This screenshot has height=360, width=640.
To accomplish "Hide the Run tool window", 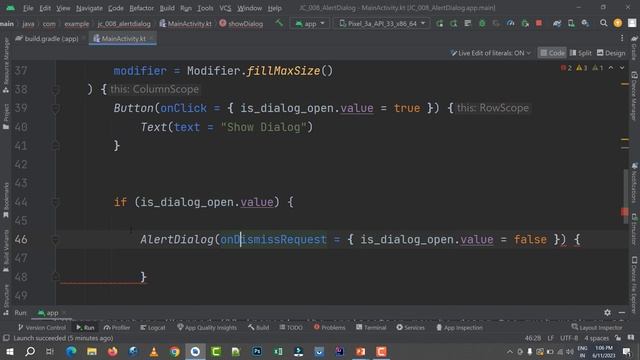I will [x=622, y=313].
